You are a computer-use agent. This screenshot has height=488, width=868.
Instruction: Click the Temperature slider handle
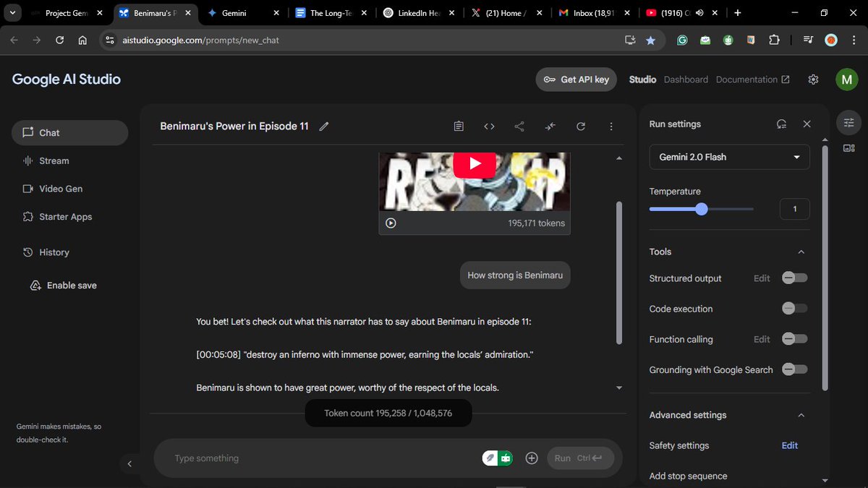pyautogui.click(x=701, y=209)
